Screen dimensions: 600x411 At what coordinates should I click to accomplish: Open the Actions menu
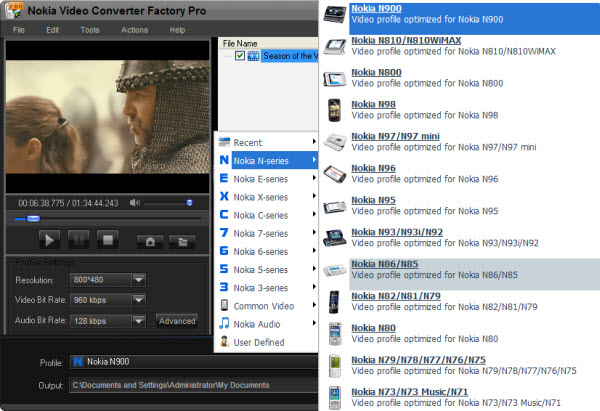point(134,30)
